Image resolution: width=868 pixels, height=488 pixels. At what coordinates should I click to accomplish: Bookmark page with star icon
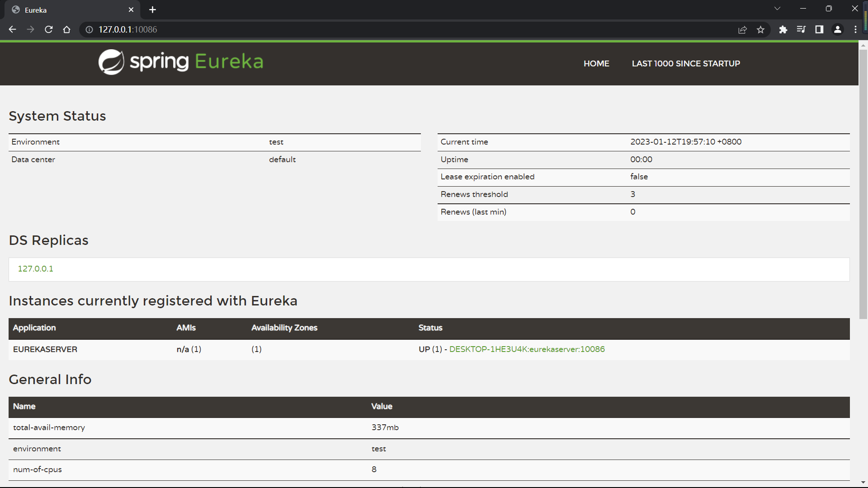pyautogui.click(x=760, y=29)
